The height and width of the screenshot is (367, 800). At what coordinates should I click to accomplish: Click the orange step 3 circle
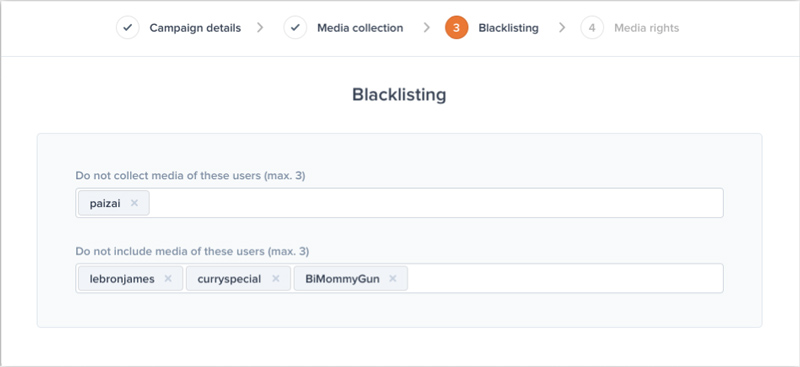pos(456,28)
